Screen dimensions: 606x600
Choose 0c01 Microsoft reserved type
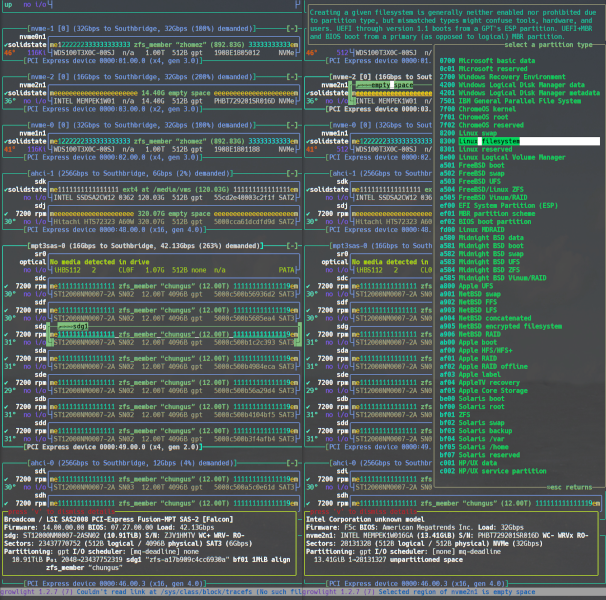point(483,69)
